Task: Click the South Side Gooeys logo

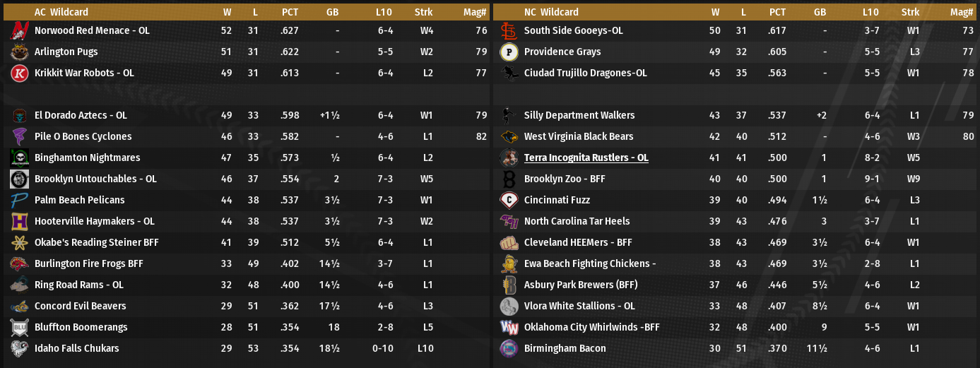Action: pyautogui.click(x=509, y=31)
